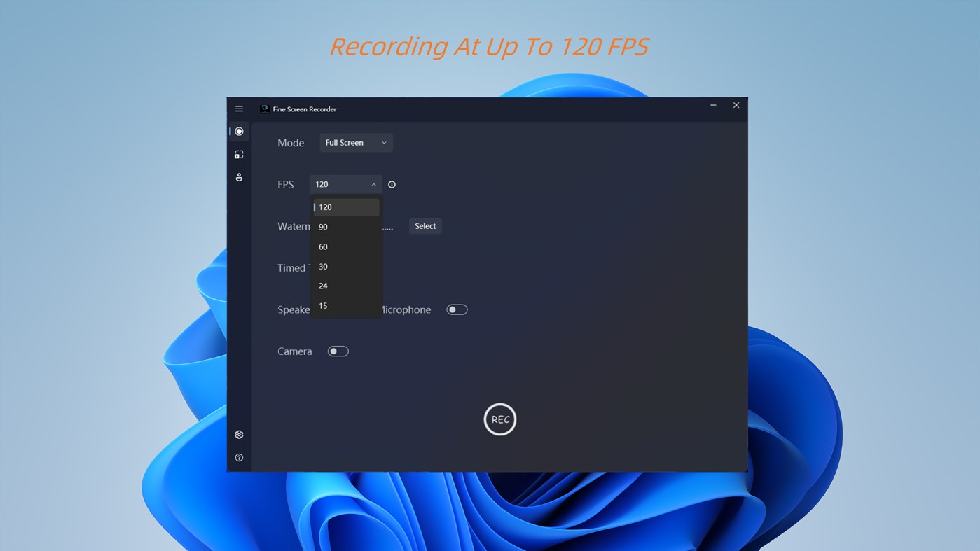Collapse the FPS dropdown list
The width and height of the screenshot is (980, 551).
click(373, 183)
